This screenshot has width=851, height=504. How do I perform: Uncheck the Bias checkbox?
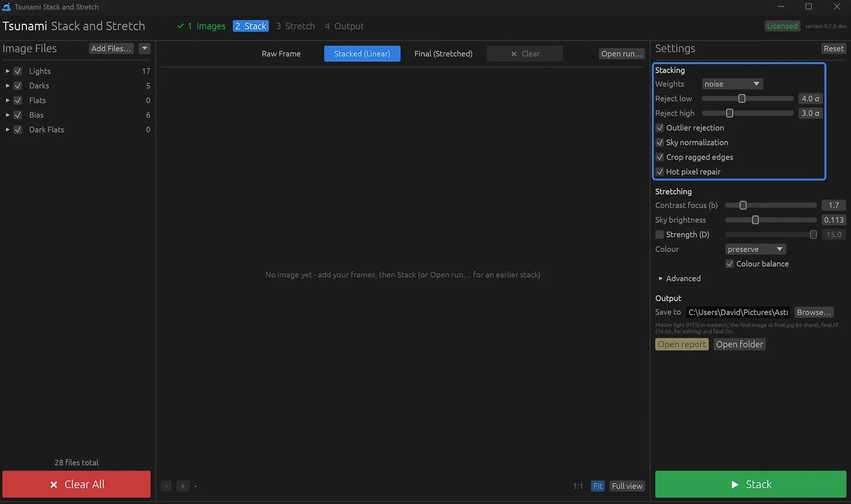(18, 115)
